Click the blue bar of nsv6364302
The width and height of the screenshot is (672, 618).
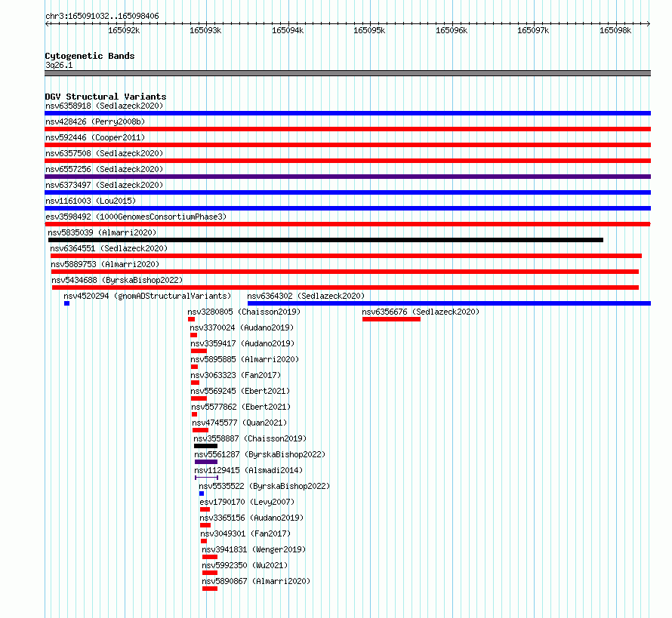(449, 303)
